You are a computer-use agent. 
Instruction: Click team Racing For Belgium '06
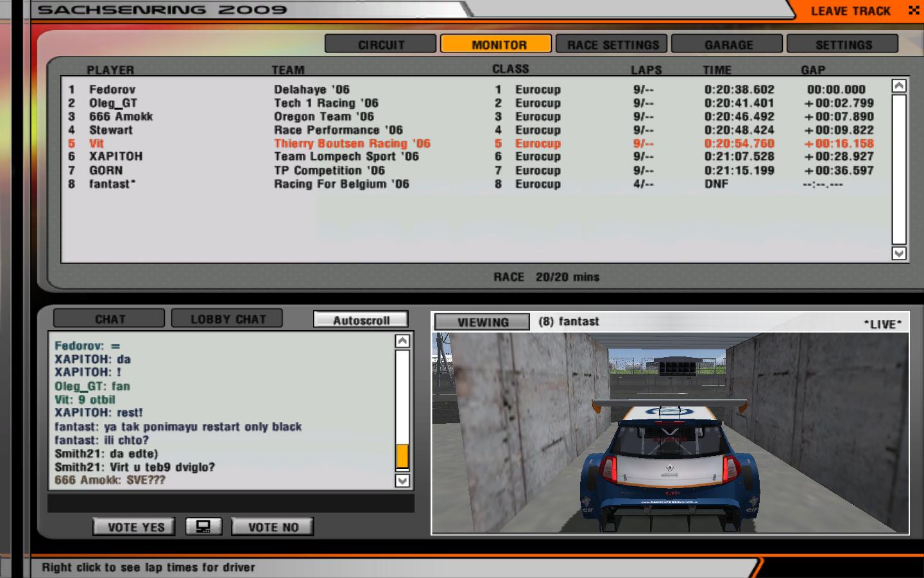tap(341, 184)
